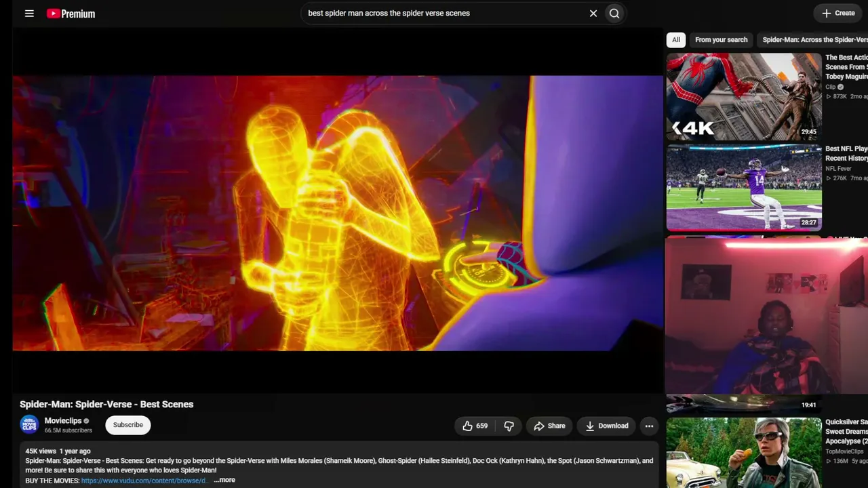This screenshot has height=488, width=868.
Task: Open 'The Best Action Scenes' video title
Action: (846, 67)
